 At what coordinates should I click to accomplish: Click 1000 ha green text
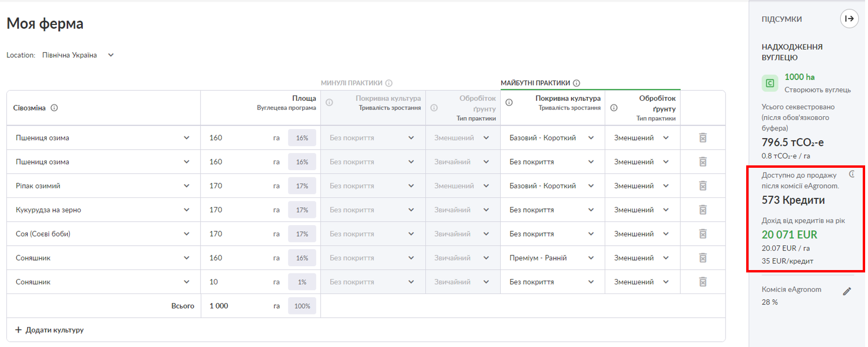click(799, 77)
